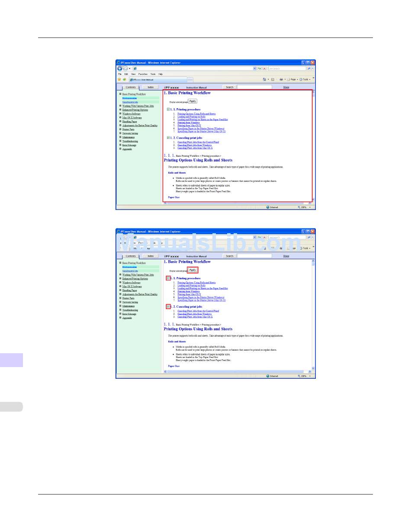Click the Live Search box in upper browser
The height and width of the screenshot is (532, 411).
click(287, 68)
